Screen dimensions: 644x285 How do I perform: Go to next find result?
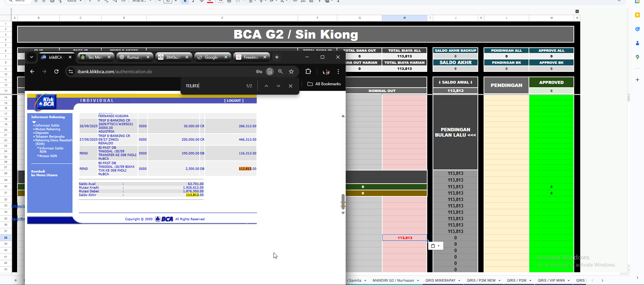279,86
